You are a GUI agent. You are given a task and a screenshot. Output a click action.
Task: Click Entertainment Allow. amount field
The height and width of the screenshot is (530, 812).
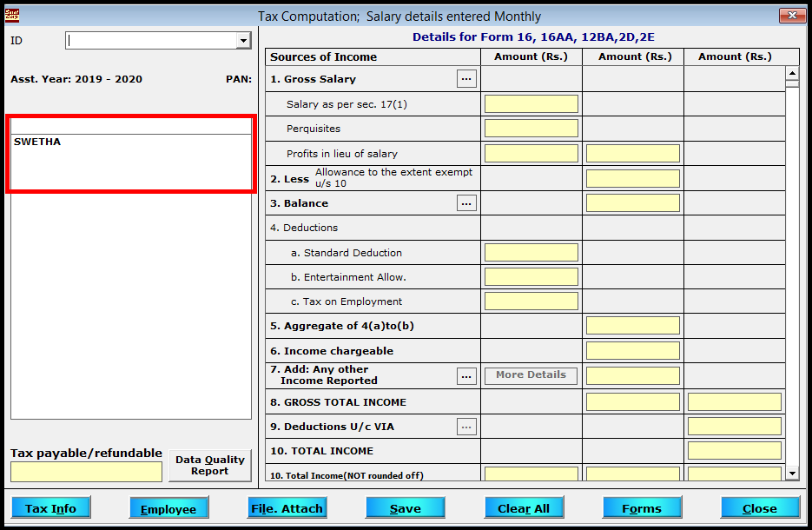point(531,276)
